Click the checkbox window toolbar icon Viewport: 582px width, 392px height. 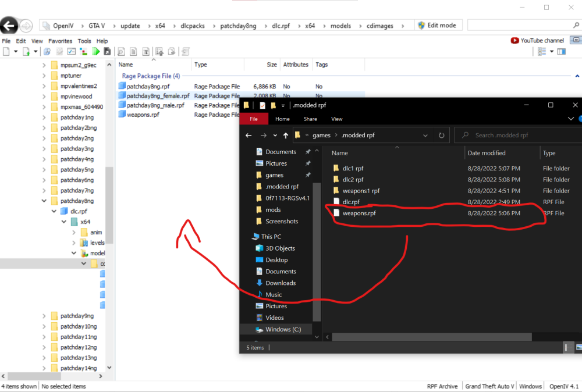point(71,52)
